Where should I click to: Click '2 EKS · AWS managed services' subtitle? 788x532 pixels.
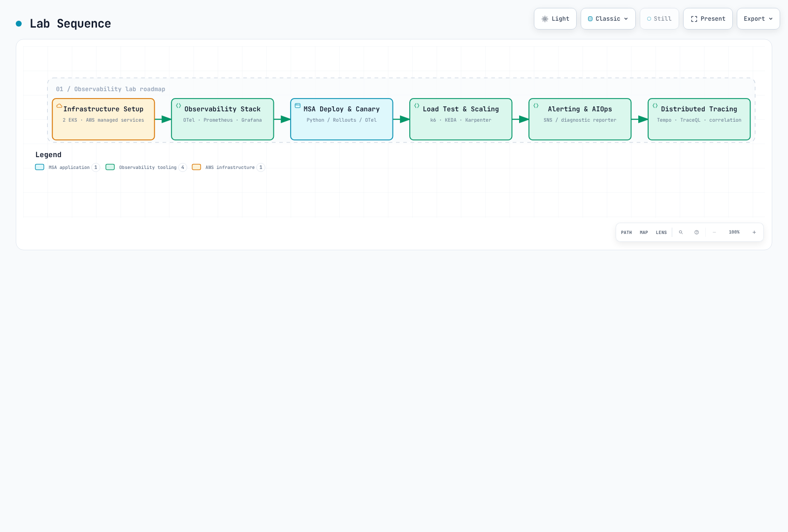[103, 120]
